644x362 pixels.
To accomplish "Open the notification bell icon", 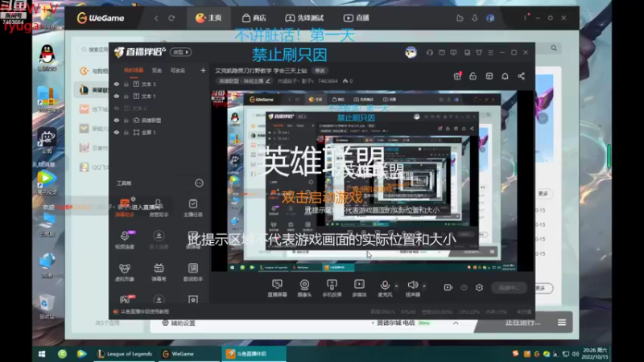I will pos(506,76).
